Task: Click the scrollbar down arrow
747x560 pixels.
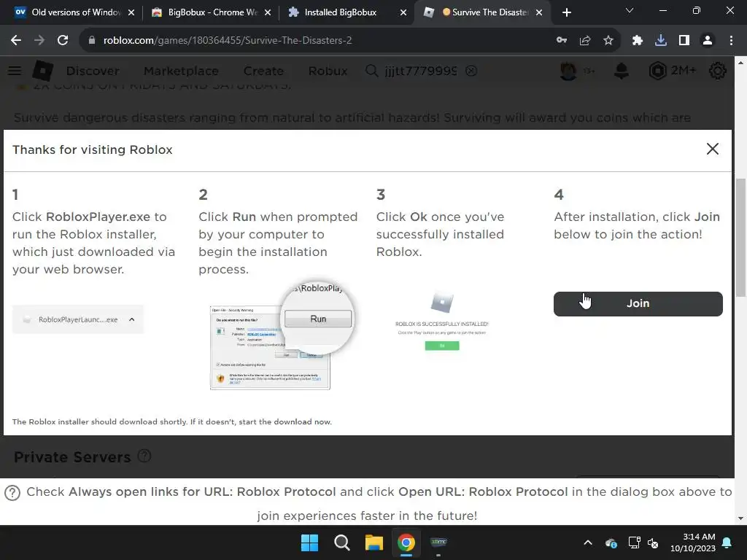Action: pos(741,518)
